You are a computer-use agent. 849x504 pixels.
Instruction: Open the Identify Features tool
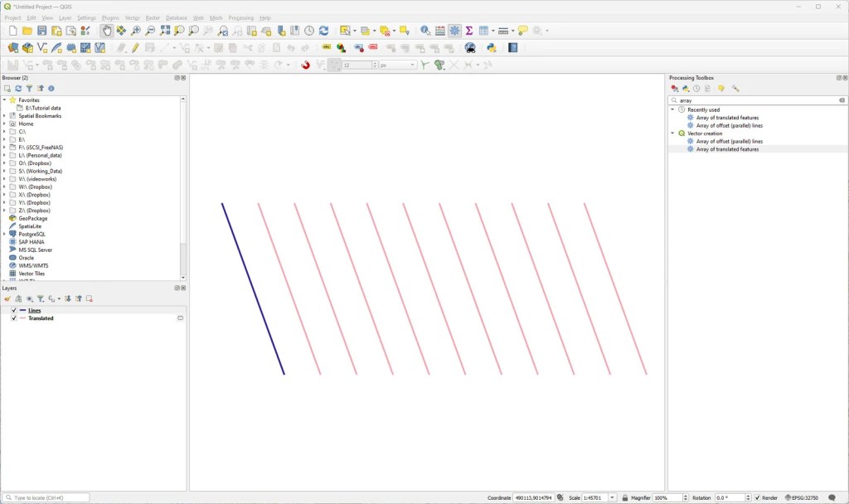tap(424, 31)
